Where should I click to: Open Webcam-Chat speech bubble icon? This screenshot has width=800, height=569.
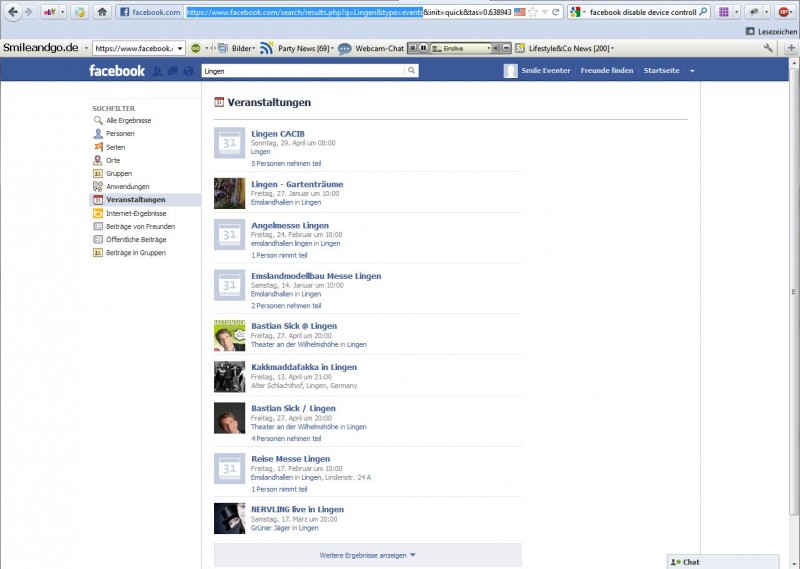pyautogui.click(x=345, y=48)
